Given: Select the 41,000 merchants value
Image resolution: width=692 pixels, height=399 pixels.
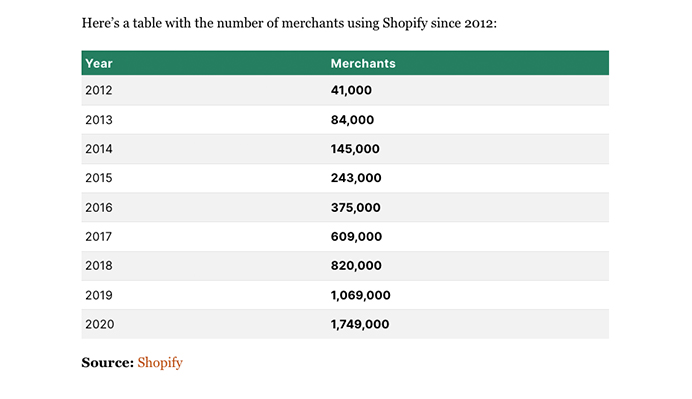Looking at the screenshot, I should pyautogui.click(x=351, y=90).
